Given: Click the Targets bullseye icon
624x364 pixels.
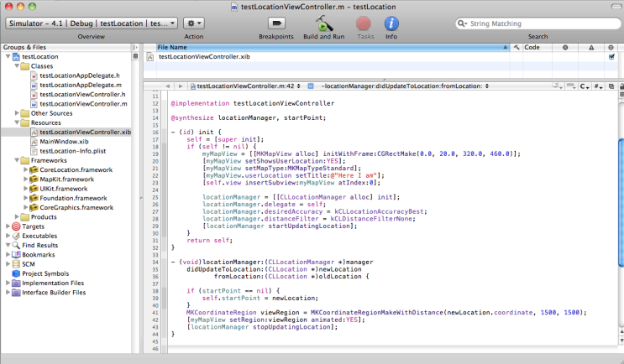Looking at the screenshot, I should [x=16, y=226].
